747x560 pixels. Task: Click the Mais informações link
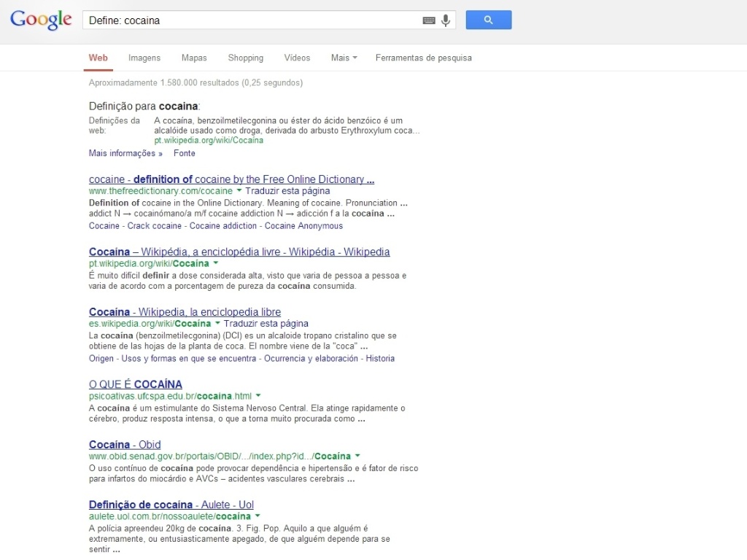(x=121, y=153)
